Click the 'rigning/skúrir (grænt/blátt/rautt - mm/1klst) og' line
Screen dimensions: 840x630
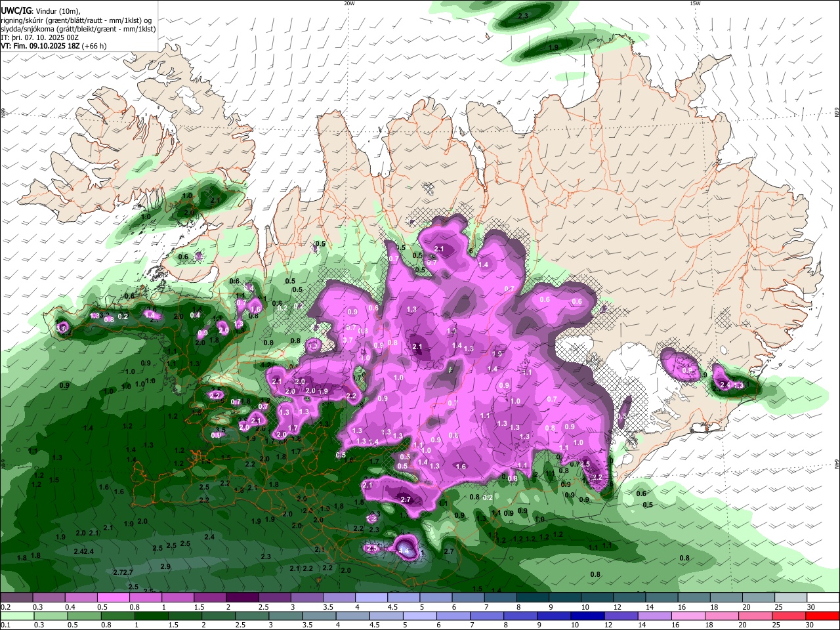tap(76, 20)
